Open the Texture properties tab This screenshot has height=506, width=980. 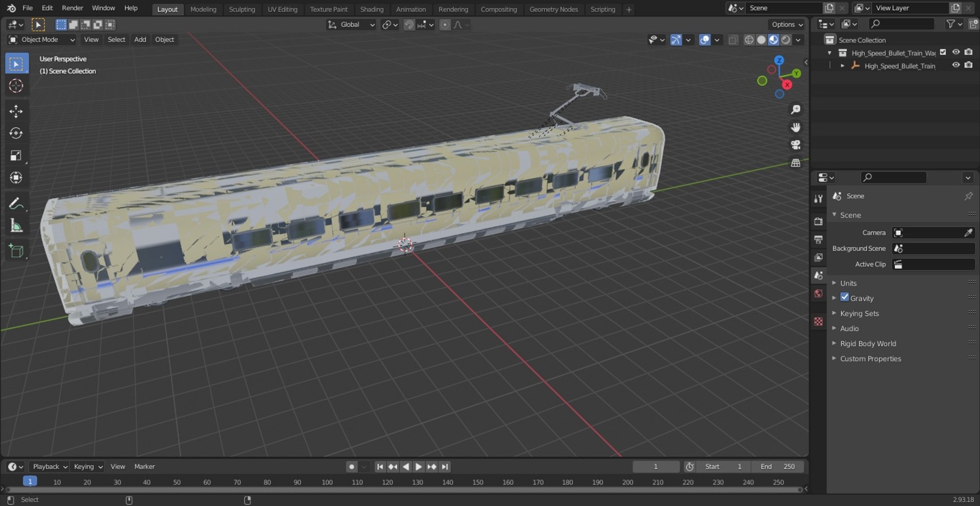click(x=819, y=321)
